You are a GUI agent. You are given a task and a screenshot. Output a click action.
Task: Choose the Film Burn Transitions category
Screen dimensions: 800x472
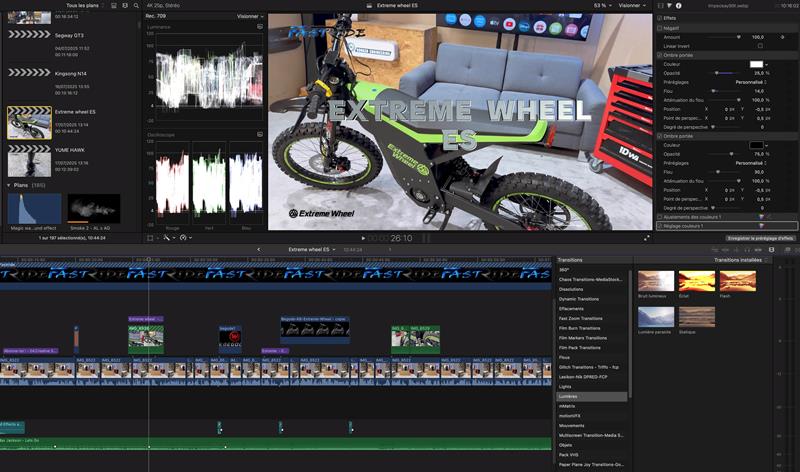coord(592,328)
